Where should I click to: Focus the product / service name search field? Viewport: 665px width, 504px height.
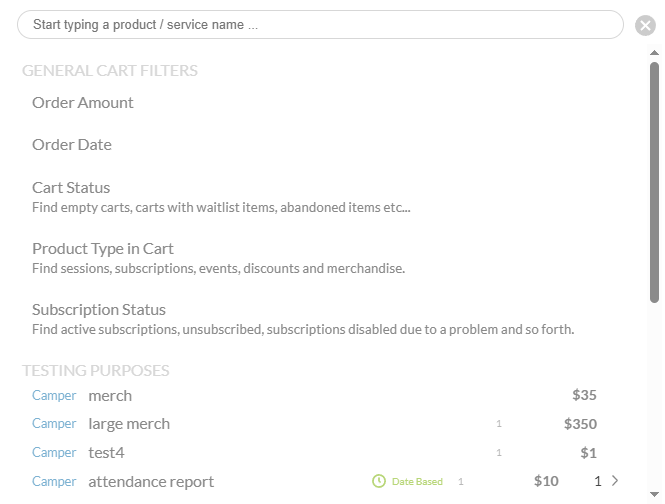point(320,25)
